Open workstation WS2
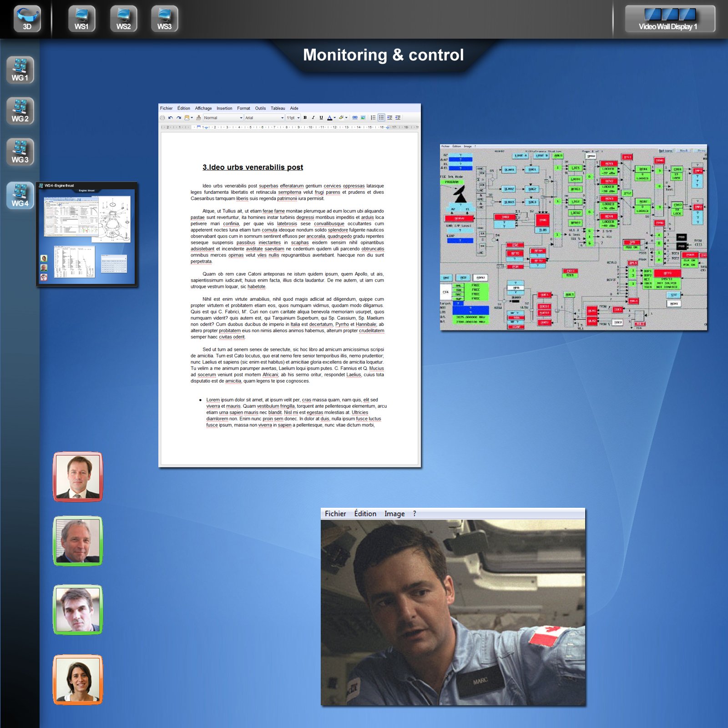The image size is (728, 728). [123, 19]
